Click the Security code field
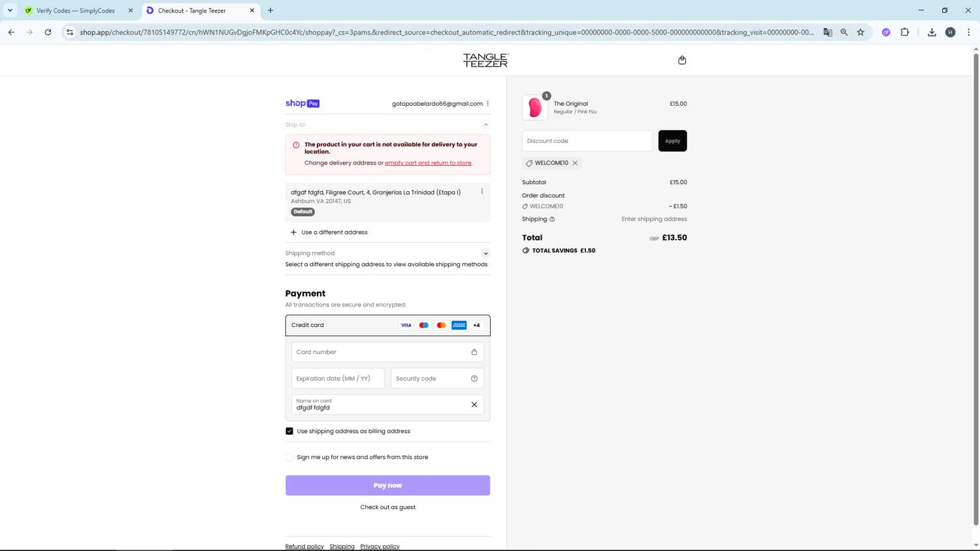Screen dimensions: 980x551 pyautogui.click(x=437, y=379)
